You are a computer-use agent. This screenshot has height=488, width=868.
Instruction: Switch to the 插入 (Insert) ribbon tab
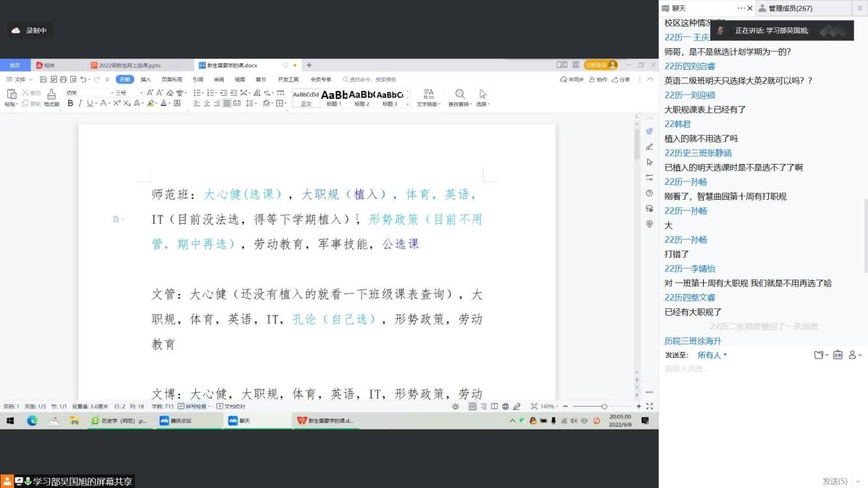click(146, 79)
